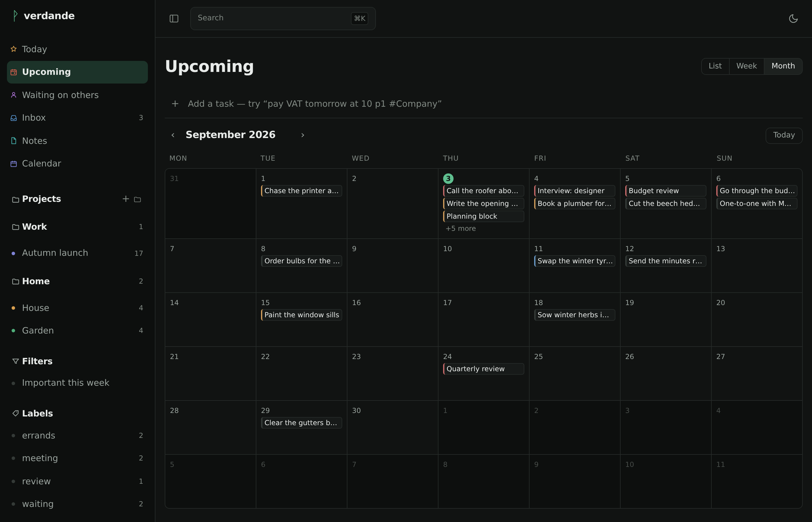
Task: Open the House project
Action: [77, 308]
